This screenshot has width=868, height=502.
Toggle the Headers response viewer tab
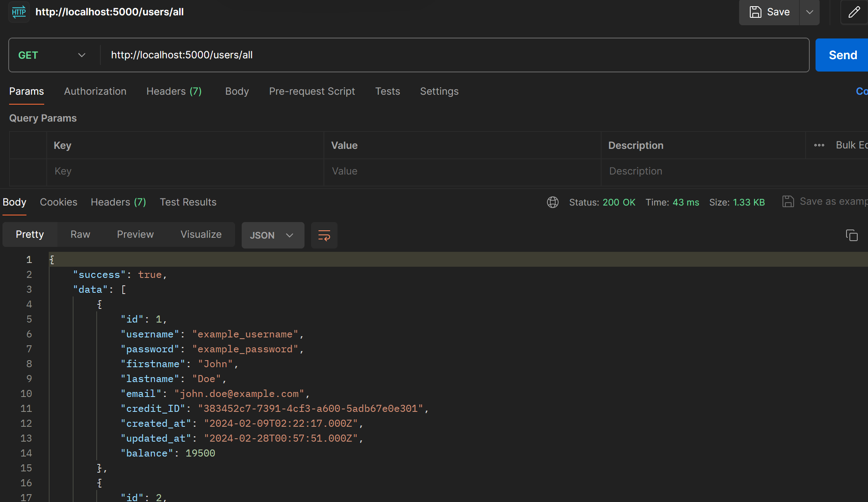click(x=118, y=202)
